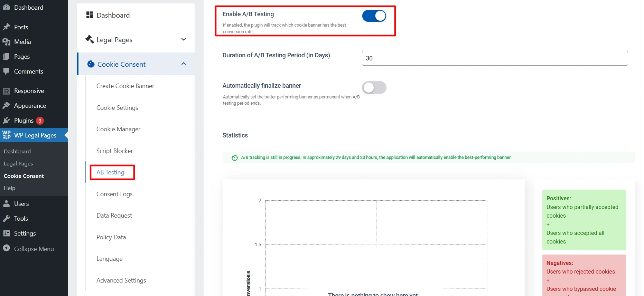Click Collapse Menu in WordPress sidebar
Viewport: 644px width, 296px height.
point(34,249)
